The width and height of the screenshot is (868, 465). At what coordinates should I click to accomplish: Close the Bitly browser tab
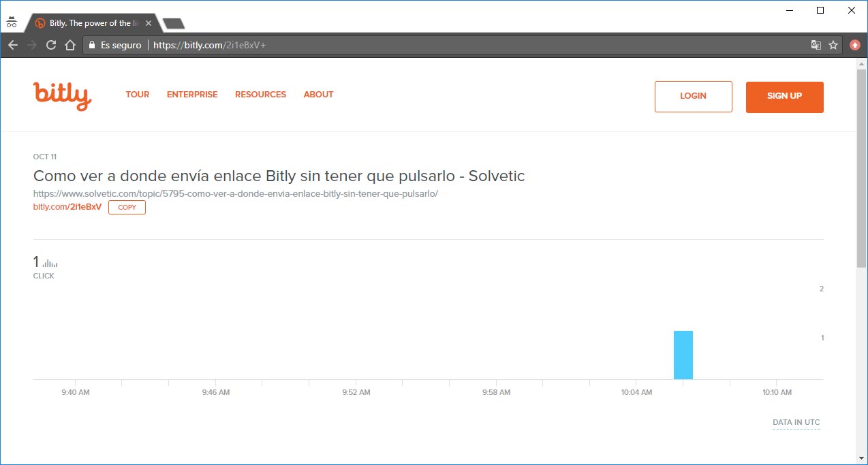click(149, 23)
